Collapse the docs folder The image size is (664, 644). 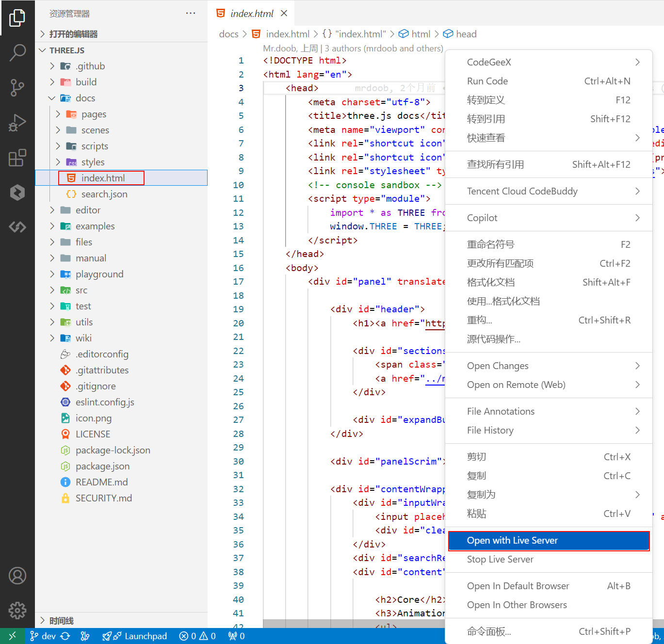(x=121, y=98)
